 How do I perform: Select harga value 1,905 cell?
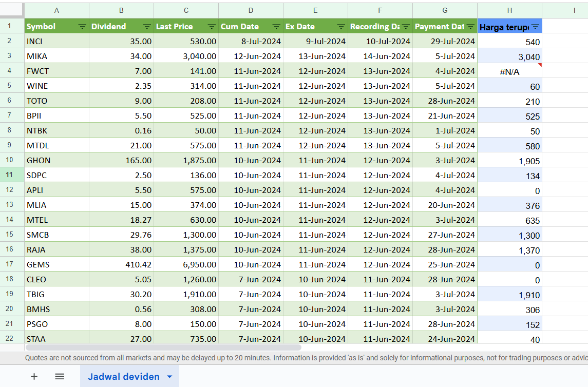(x=509, y=160)
